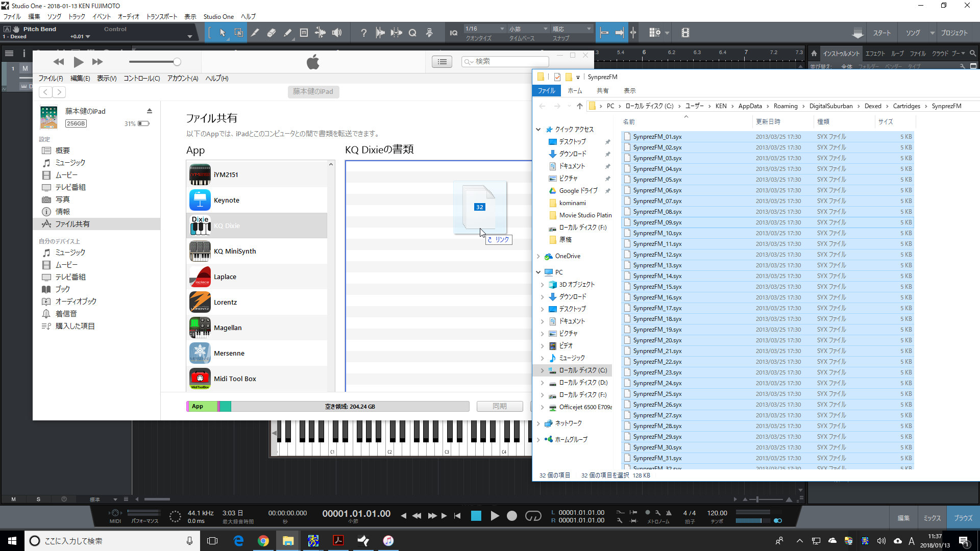
Task: Open the iTunes コントロール menu
Action: tap(141, 78)
